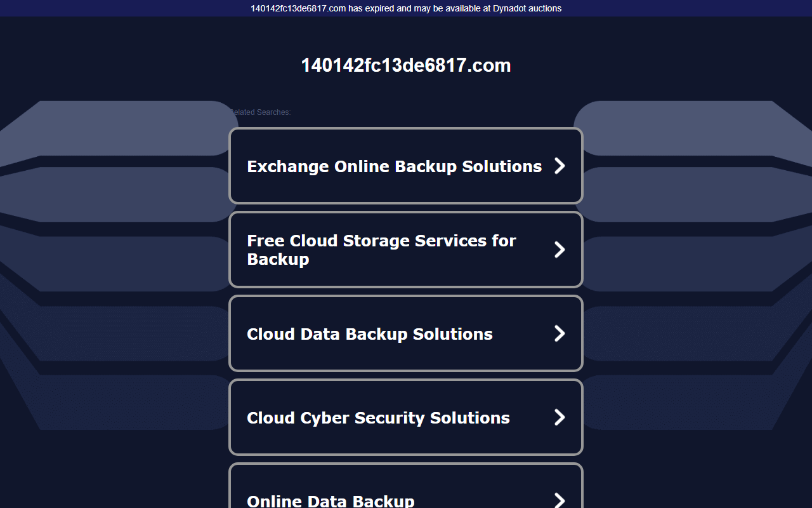
Task: Open Online Data Backup link
Action: pyautogui.click(x=405, y=486)
